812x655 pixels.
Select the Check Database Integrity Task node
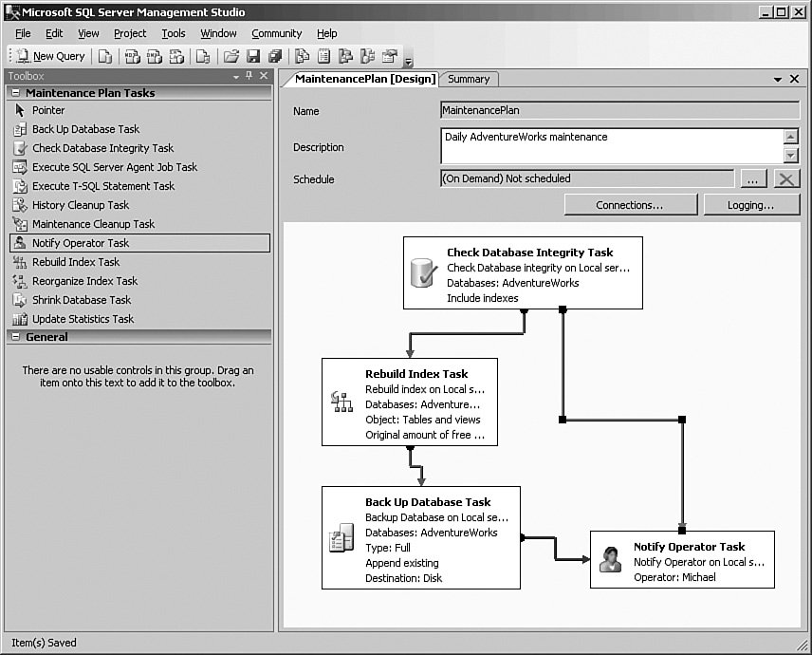click(523, 273)
